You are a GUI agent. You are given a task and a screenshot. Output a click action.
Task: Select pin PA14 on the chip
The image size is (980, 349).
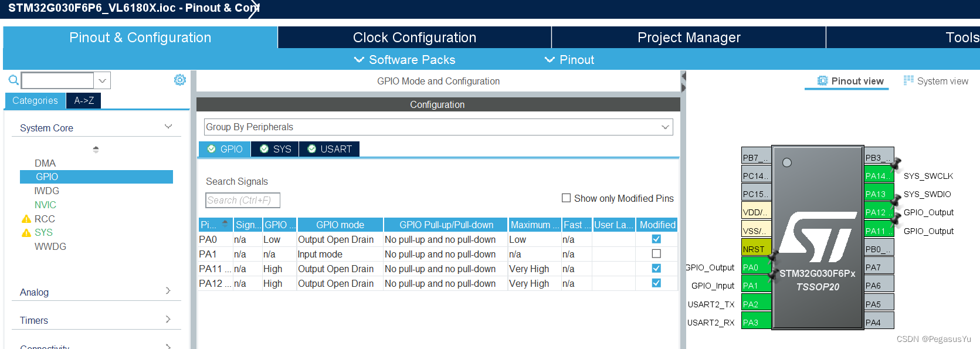click(879, 175)
